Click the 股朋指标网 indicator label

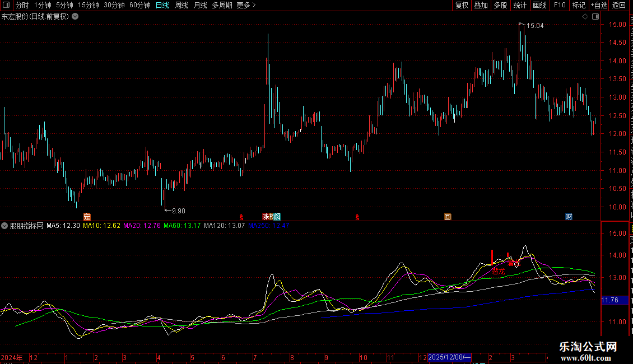(27, 226)
